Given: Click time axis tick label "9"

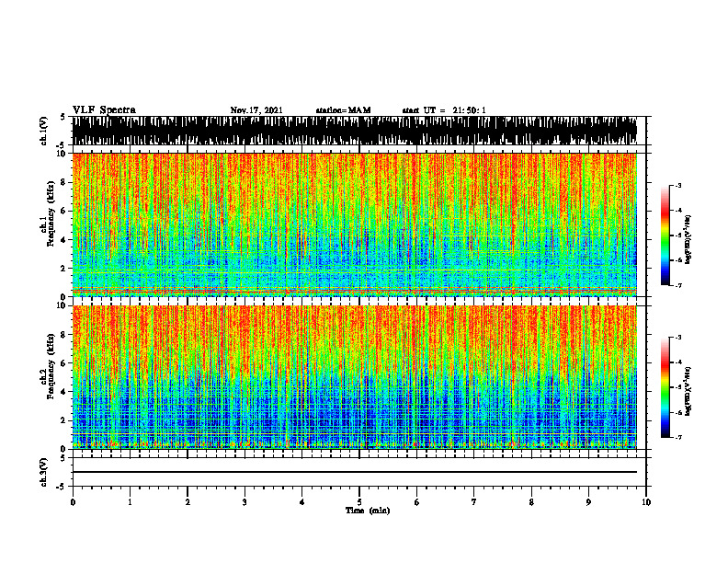Looking at the screenshot, I should (x=588, y=502).
